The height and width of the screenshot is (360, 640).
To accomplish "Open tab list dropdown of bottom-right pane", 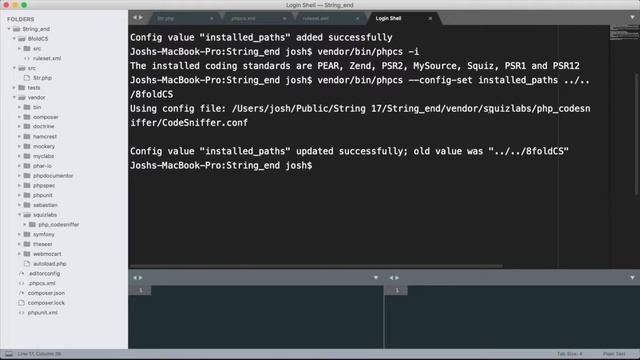I will click(632, 278).
